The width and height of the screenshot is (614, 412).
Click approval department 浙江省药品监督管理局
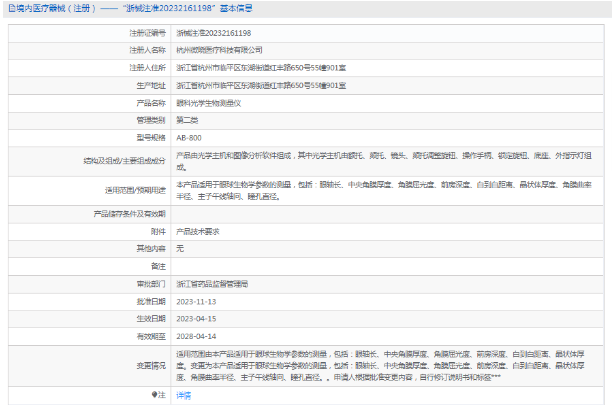[211, 283]
